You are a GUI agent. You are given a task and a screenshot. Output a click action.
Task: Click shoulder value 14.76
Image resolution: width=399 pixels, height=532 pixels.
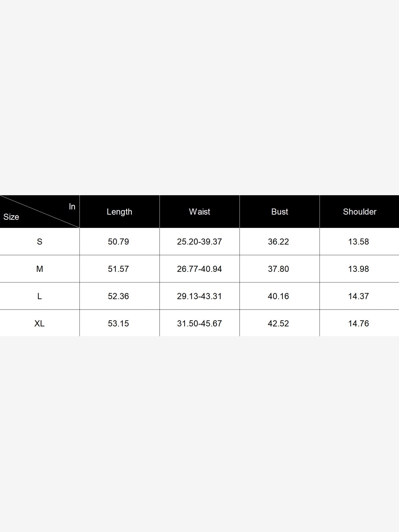359,323
